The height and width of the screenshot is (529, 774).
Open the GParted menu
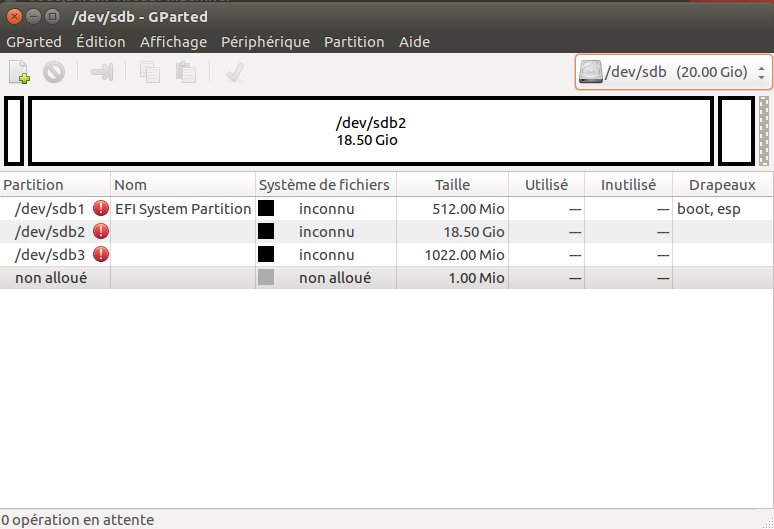click(34, 42)
